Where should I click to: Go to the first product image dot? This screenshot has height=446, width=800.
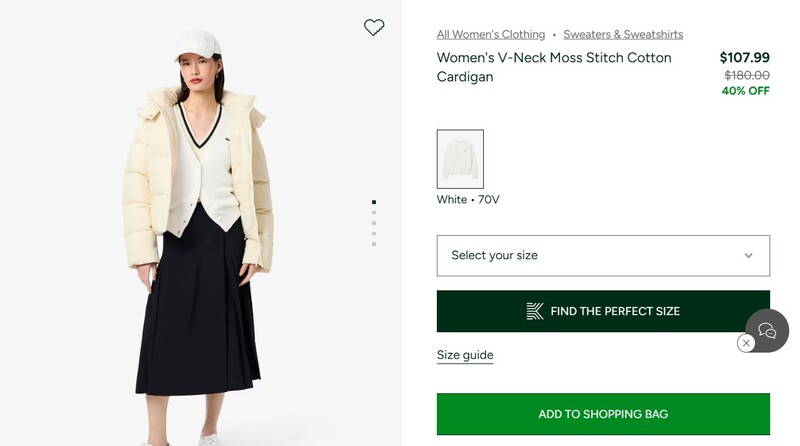point(374,202)
